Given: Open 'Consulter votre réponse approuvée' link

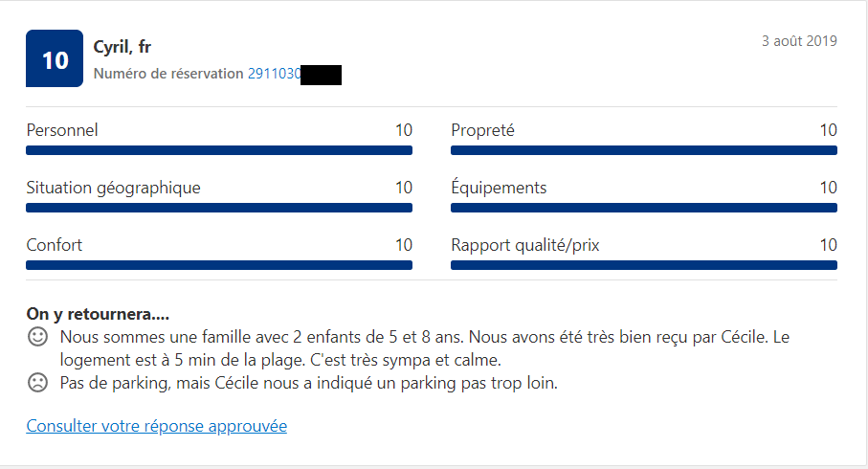Looking at the screenshot, I should [156, 426].
